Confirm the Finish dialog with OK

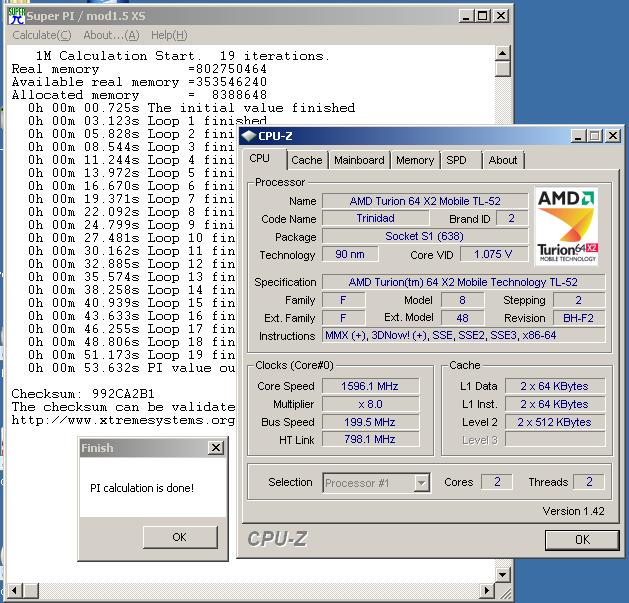click(x=180, y=537)
